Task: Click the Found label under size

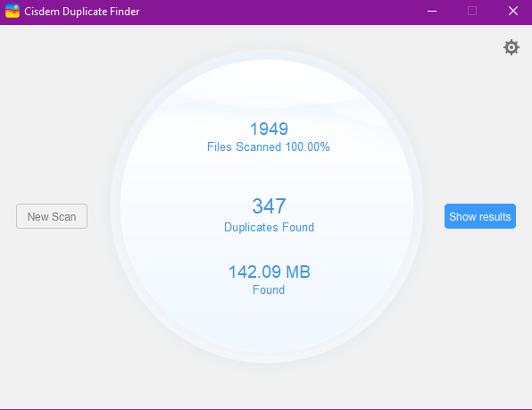Action: coord(269,289)
